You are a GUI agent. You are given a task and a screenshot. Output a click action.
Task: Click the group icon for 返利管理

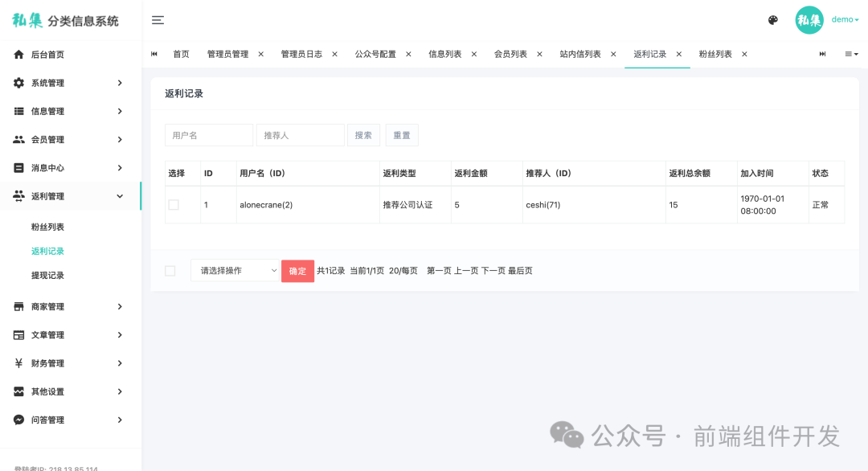pyautogui.click(x=18, y=196)
